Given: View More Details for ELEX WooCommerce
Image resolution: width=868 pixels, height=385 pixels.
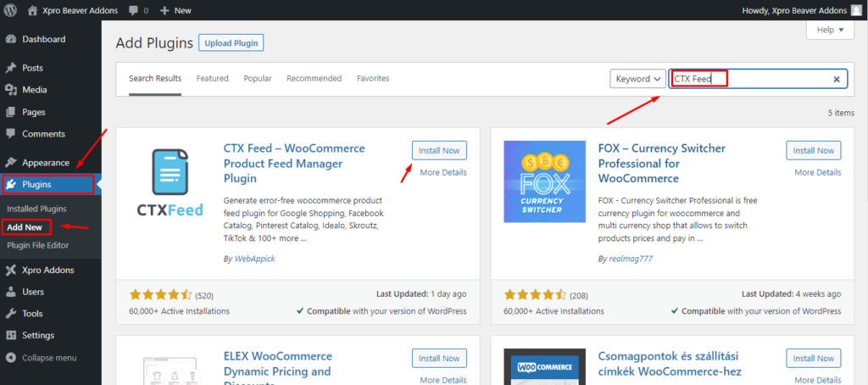Looking at the screenshot, I should 442,380.
